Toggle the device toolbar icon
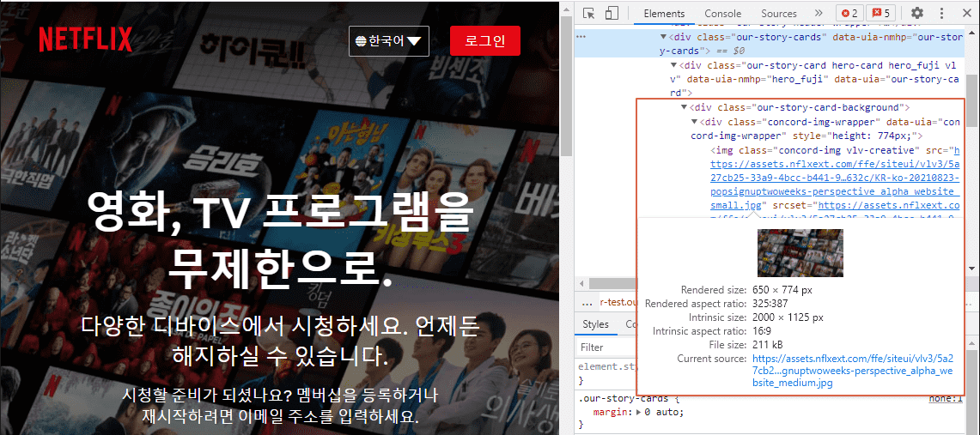The image size is (980, 435). pos(612,13)
